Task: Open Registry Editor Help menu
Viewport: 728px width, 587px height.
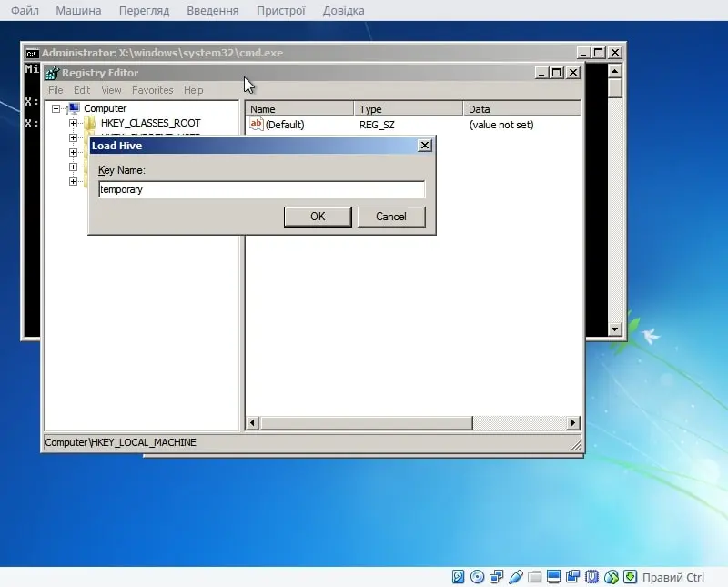Action: point(193,90)
